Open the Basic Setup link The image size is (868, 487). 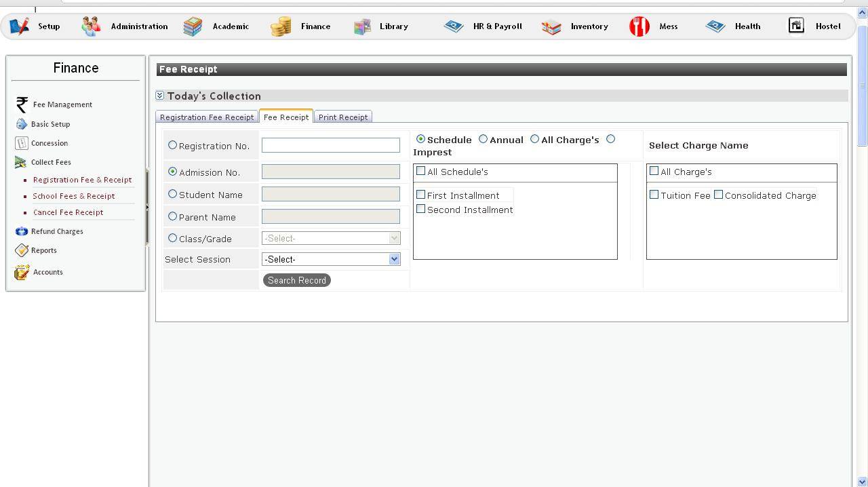tap(50, 124)
